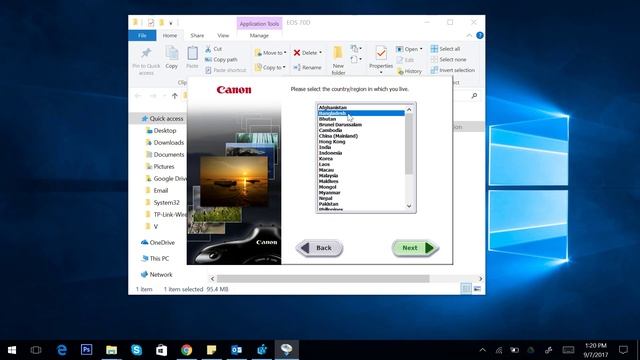
Task: Click Select all in ribbon
Action: point(445,49)
